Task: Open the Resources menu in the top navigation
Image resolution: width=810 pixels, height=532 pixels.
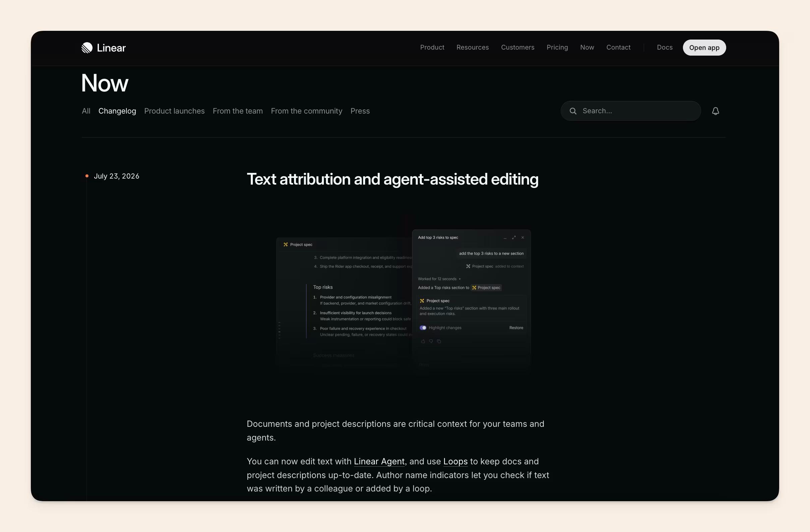Action: coord(472,47)
